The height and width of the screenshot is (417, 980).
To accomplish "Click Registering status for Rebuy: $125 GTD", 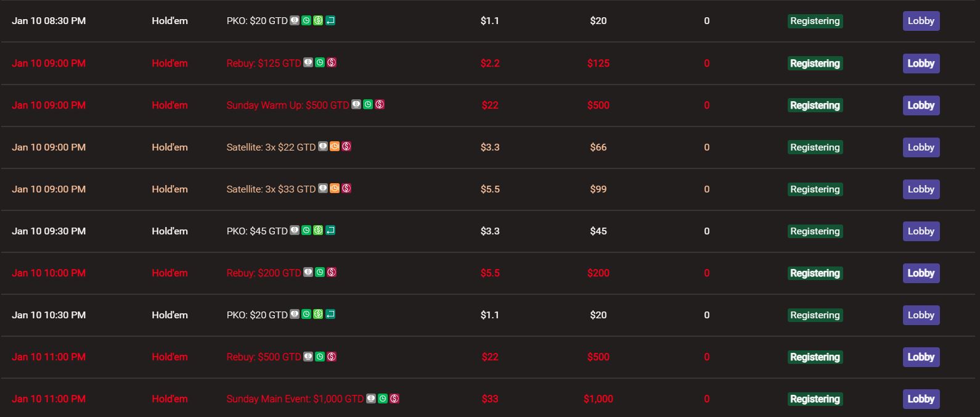I will click(x=815, y=64).
